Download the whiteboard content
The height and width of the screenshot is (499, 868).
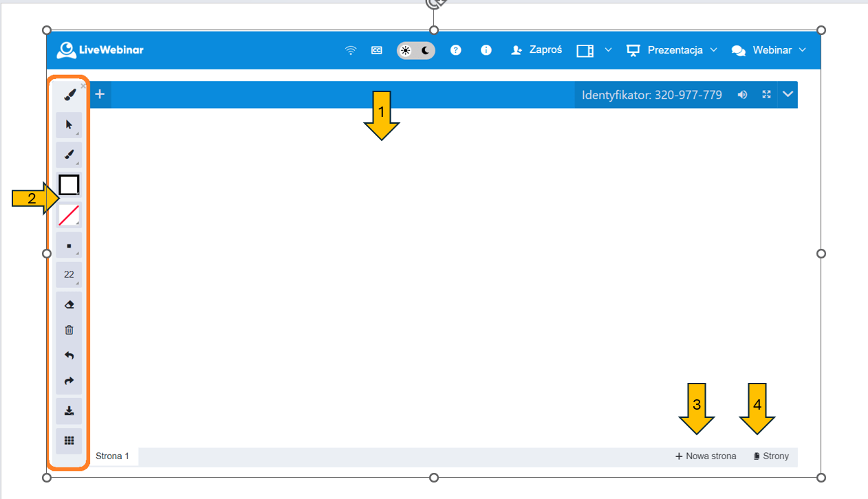(x=69, y=411)
